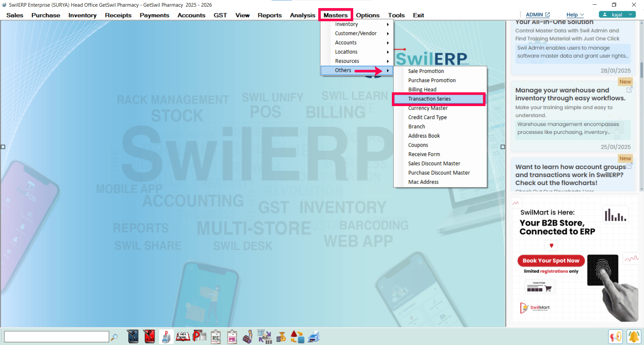The height and width of the screenshot is (345, 644).
Task: Open the red Purchase Invoice shortcut icon
Action: (x=149, y=337)
